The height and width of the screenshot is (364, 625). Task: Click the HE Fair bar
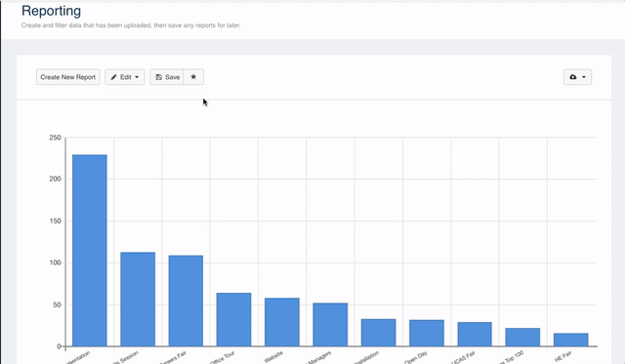570,340
